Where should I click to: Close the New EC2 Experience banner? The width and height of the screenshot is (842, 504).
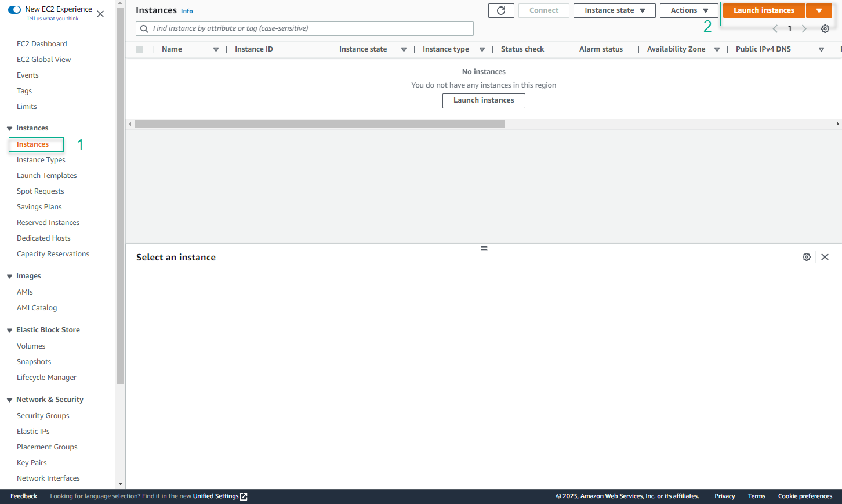click(100, 14)
